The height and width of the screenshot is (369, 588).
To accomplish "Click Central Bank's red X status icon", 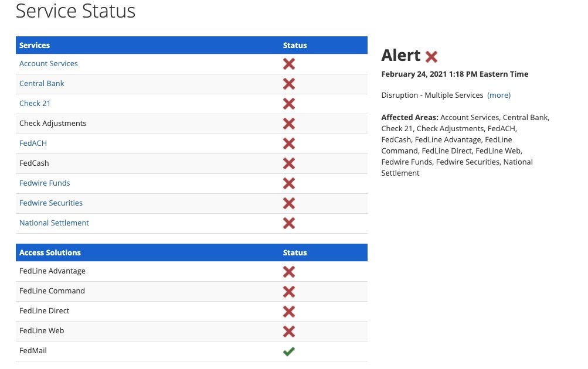I will coord(288,84).
